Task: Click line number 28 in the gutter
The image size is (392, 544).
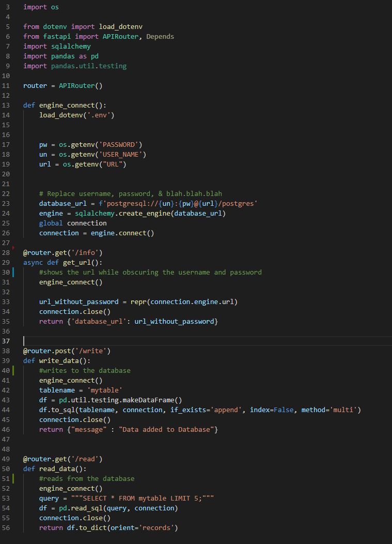Action: (6, 253)
